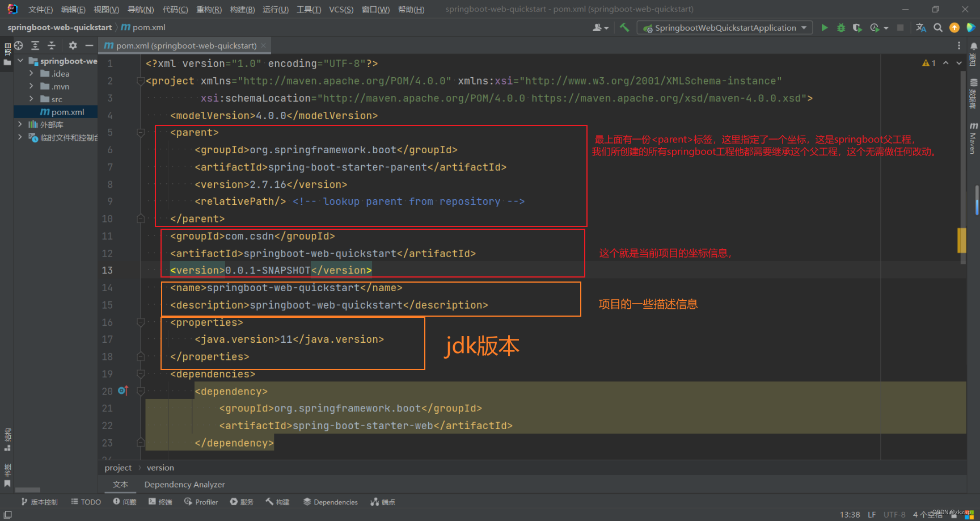The width and height of the screenshot is (980, 521).
Task: Go to previous highlighted error arrow
Action: 945,63
